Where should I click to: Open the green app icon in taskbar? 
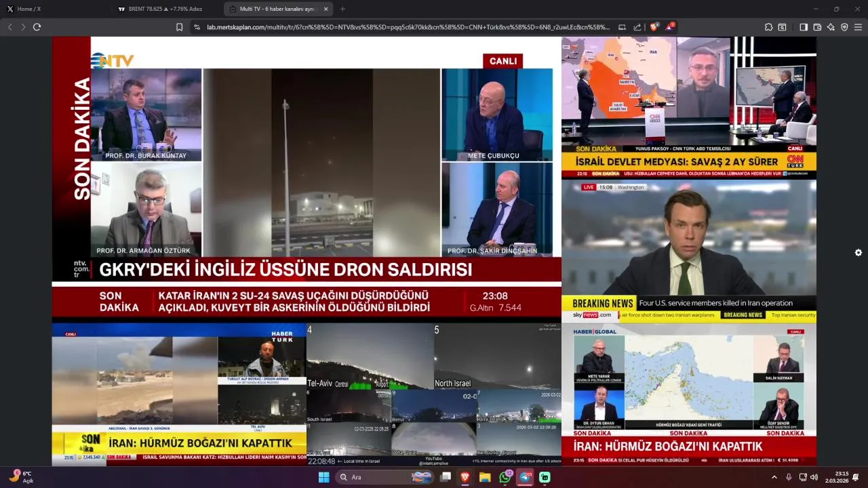(545, 477)
